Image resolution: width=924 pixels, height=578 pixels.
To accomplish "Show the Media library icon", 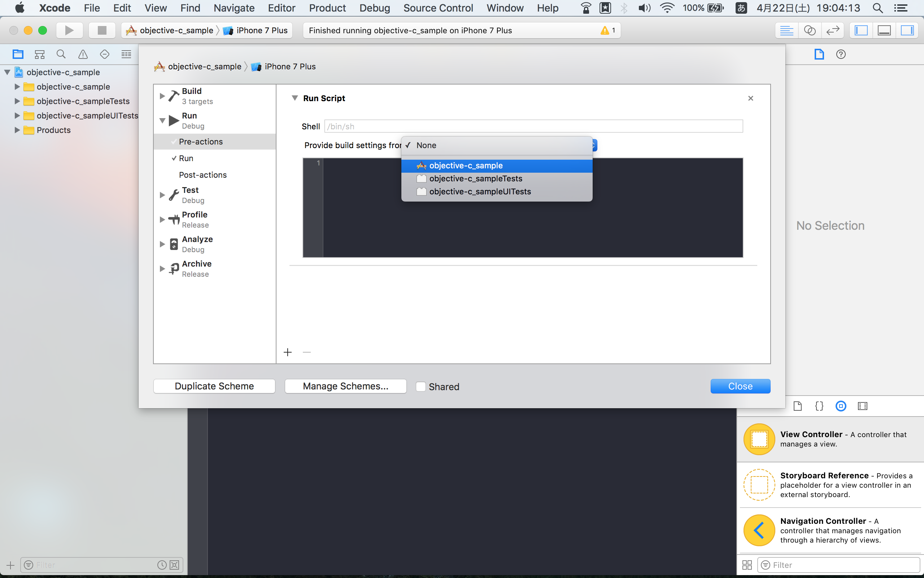I will click(863, 406).
